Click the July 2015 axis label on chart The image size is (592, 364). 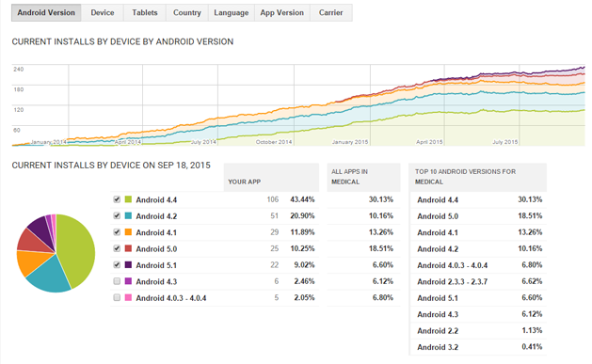pos(504,142)
